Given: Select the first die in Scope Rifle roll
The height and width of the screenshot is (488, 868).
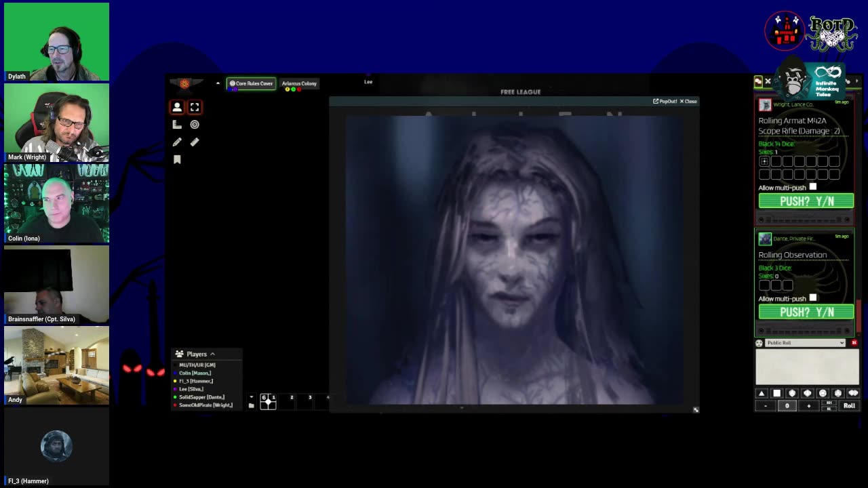Looking at the screenshot, I should click(764, 161).
